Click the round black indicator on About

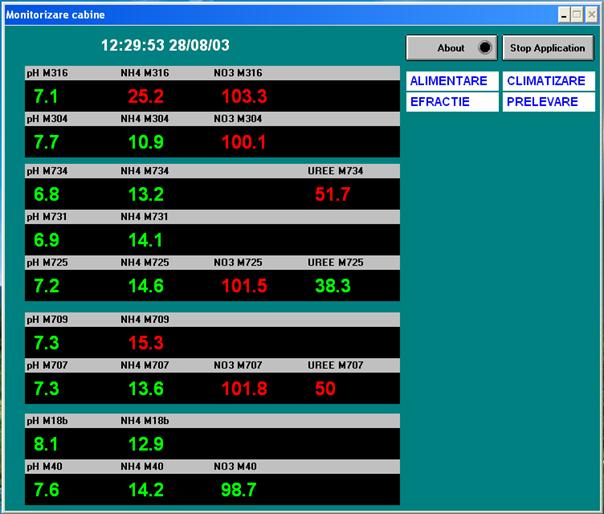(485, 48)
